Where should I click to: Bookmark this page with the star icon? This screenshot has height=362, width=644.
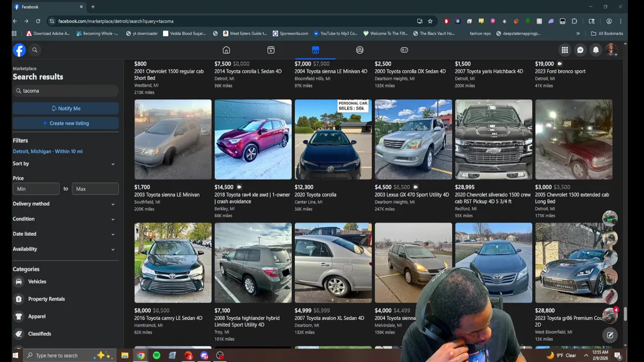[430, 21]
